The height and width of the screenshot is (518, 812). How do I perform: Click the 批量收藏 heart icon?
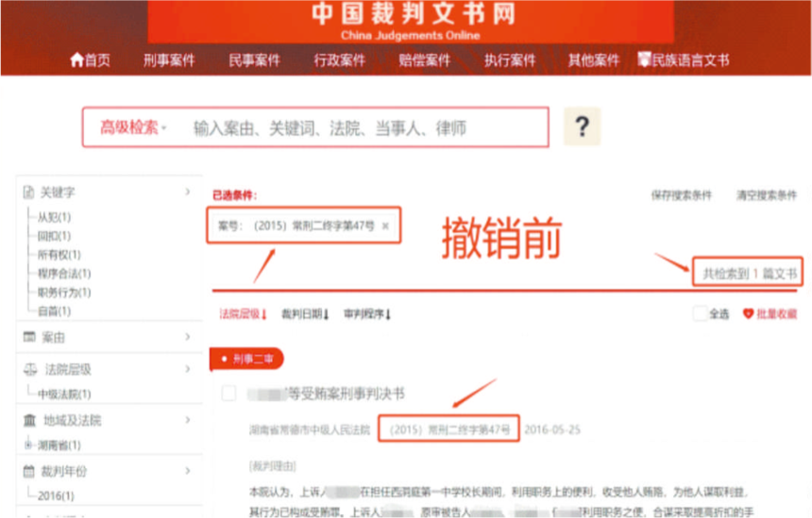[749, 313]
